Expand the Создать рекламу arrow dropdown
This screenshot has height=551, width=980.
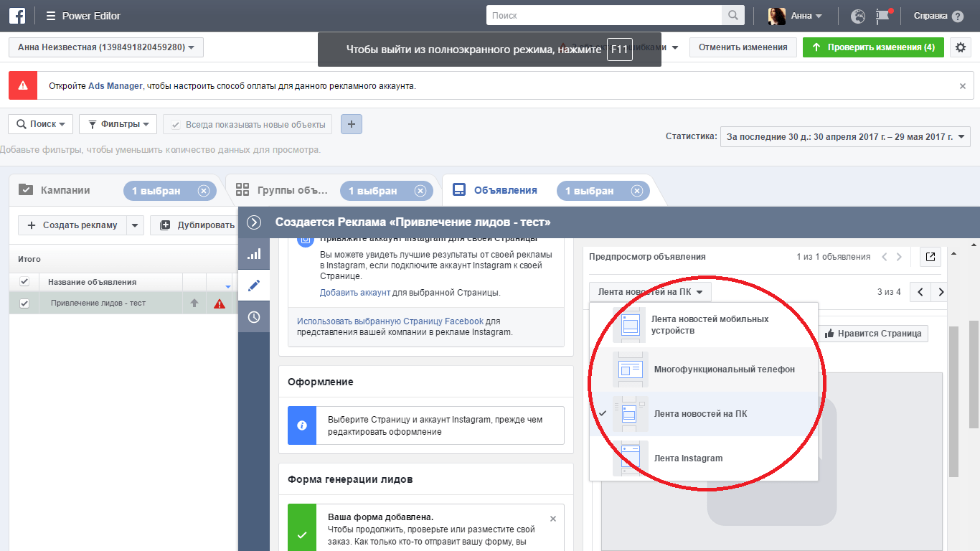tap(136, 225)
